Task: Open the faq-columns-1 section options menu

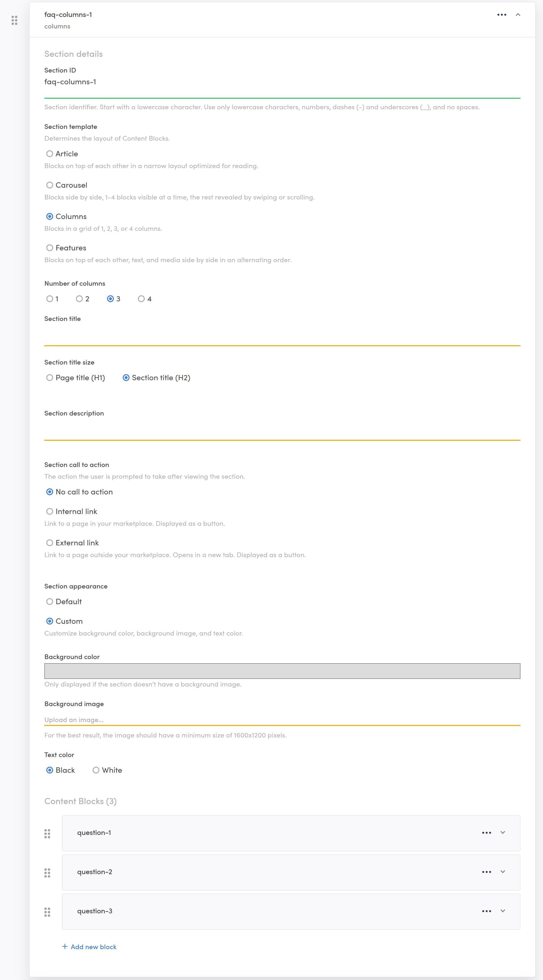Action: 502,15
